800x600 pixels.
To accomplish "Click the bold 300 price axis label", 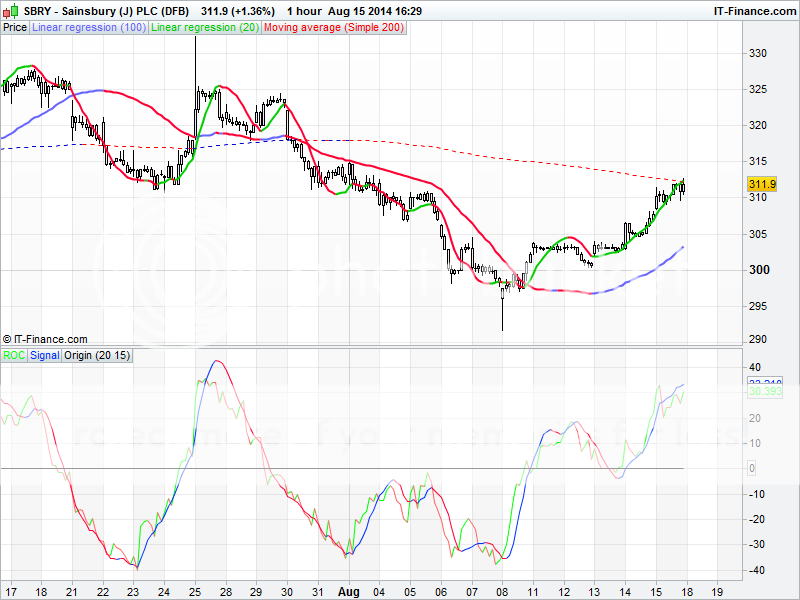I will point(759,270).
